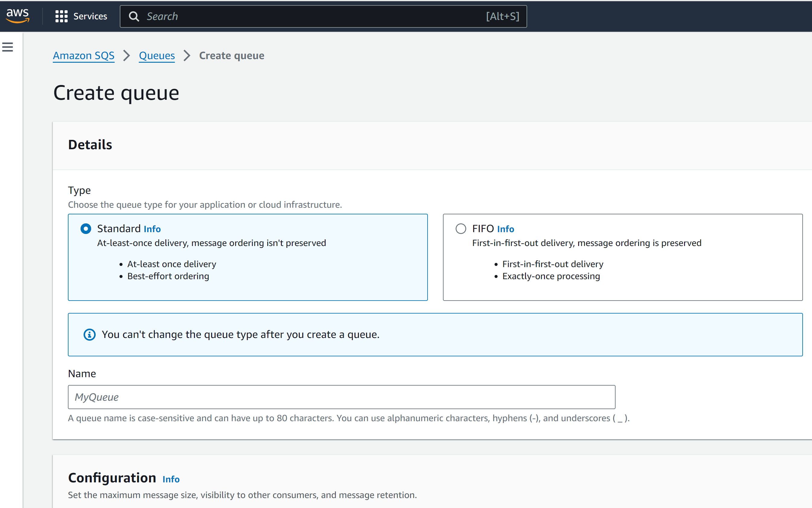The image size is (812, 508).
Task: Open the hamburger side navigation menu
Action: click(8, 47)
